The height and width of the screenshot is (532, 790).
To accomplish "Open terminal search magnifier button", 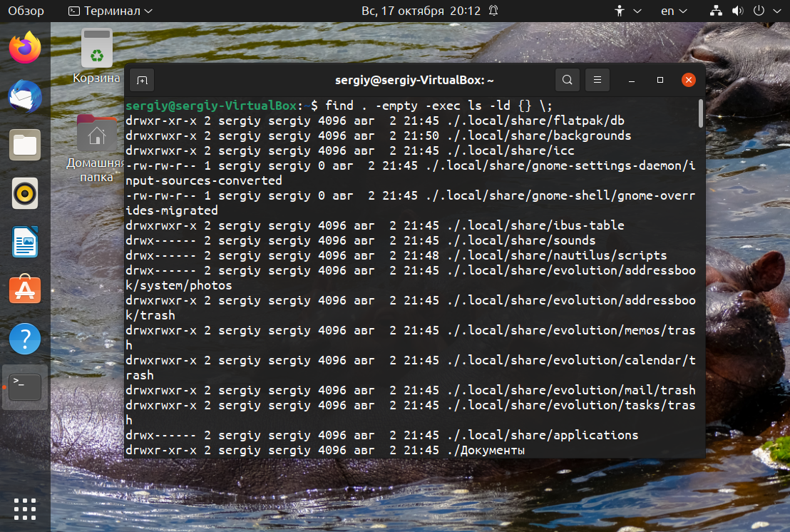I will [568, 80].
